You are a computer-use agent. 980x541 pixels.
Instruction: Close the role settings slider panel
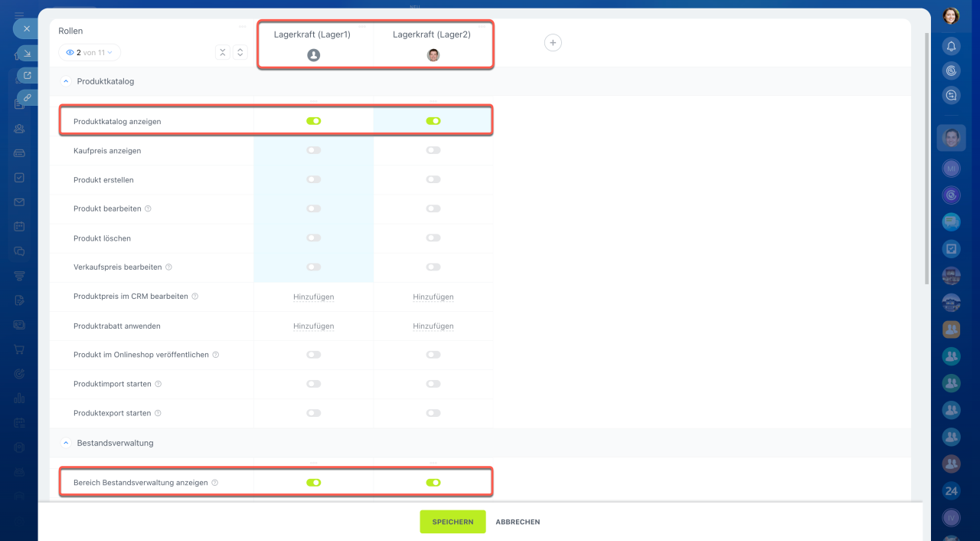(26, 29)
